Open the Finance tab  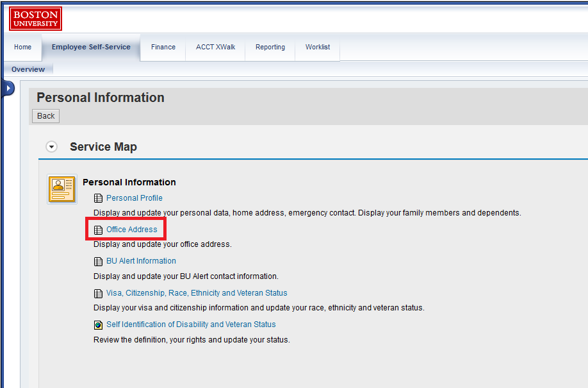pos(163,47)
